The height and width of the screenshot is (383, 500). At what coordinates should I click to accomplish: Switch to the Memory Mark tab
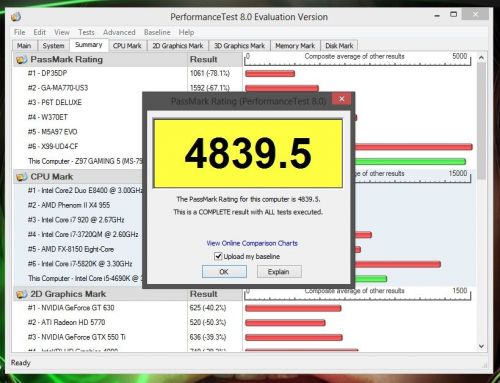click(295, 46)
